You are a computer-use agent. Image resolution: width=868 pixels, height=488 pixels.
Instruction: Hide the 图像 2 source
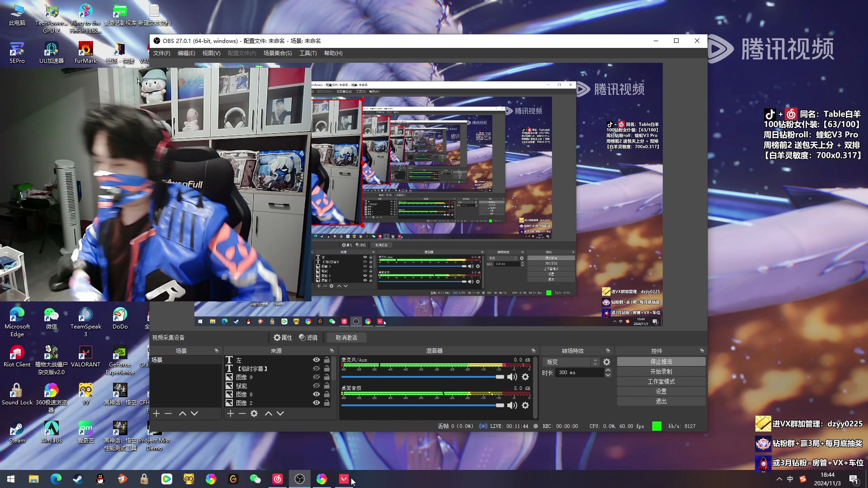[316, 403]
